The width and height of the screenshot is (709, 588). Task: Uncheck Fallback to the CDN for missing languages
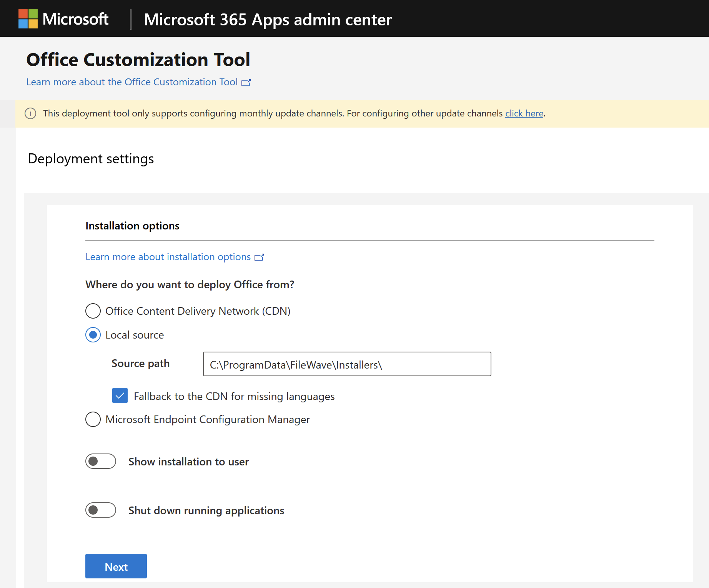coord(120,395)
